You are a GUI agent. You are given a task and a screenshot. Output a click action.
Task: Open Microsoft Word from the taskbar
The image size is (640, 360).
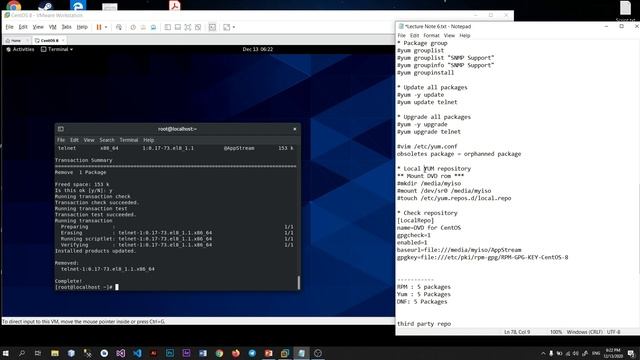203,353
